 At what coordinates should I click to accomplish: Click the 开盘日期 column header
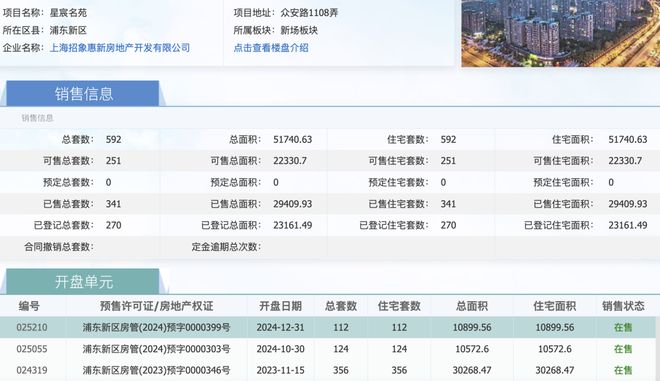(x=280, y=306)
